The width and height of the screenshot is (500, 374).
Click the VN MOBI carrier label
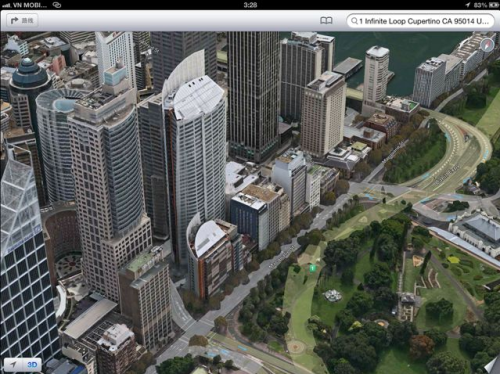[x=30, y=5]
